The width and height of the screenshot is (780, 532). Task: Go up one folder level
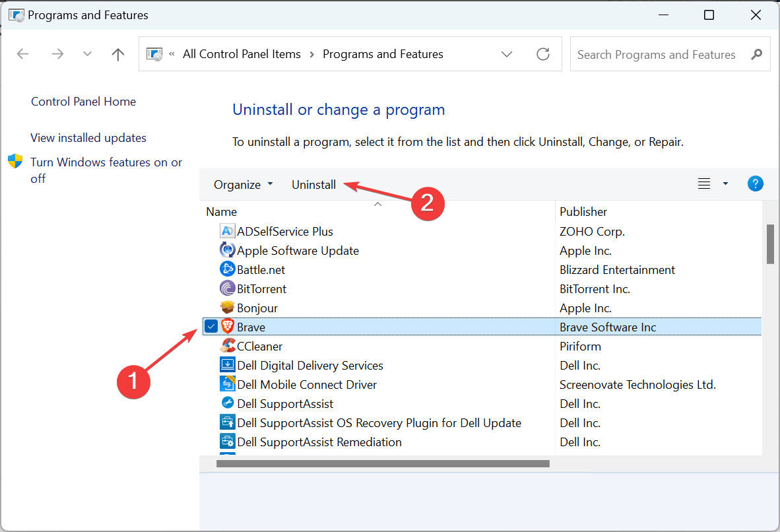[x=118, y=54]
